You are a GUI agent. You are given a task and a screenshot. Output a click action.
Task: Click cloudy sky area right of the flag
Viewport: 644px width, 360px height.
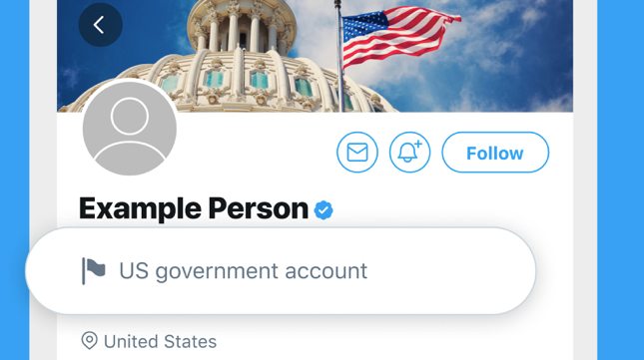tap(517, 58)
